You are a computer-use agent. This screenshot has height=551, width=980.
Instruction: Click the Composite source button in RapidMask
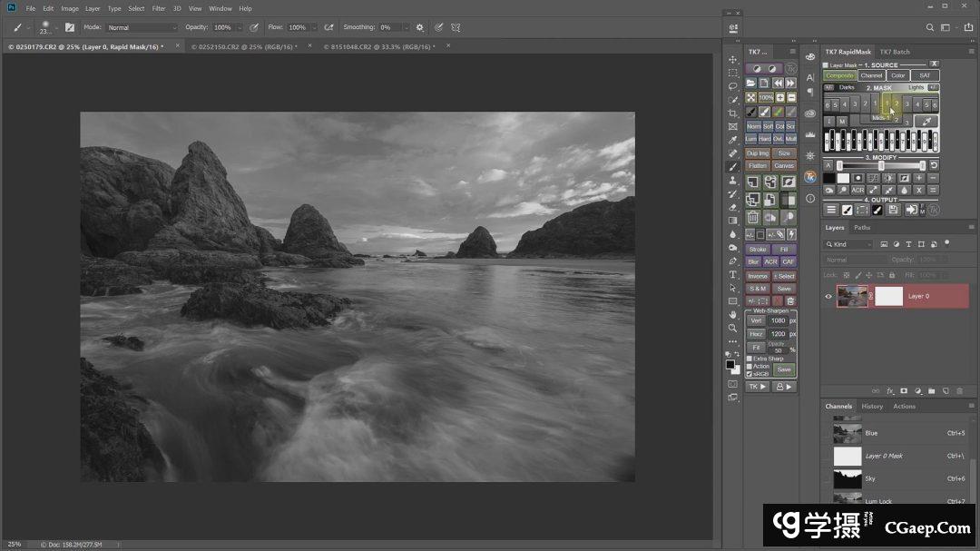click(839, 75)
